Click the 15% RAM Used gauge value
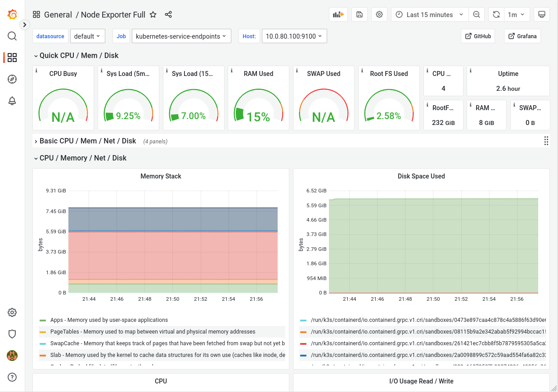This screenshot has height=392, width=558. [258, 117]
